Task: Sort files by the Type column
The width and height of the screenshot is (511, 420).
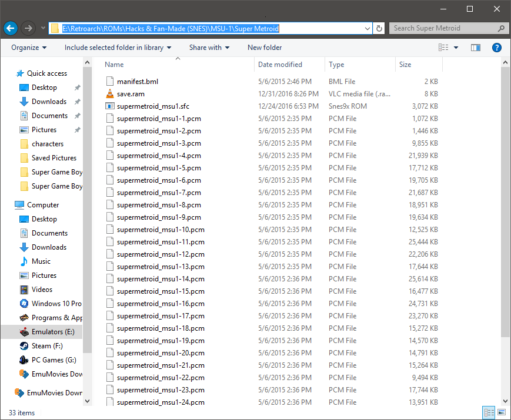Action: (x=360, y=65)
